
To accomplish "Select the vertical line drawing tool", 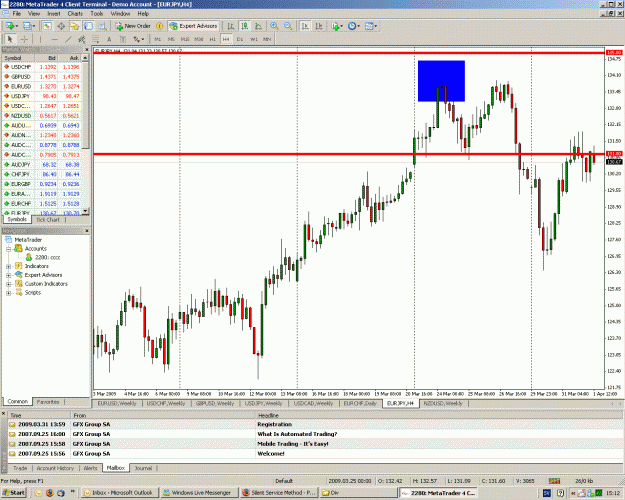I will tap(40, 39).
